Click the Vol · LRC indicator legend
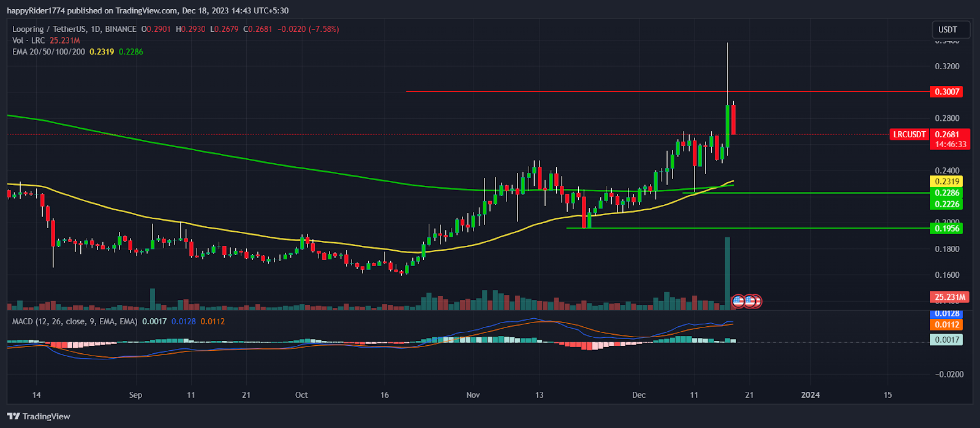The image size is (980, 428). coord(29,40)
